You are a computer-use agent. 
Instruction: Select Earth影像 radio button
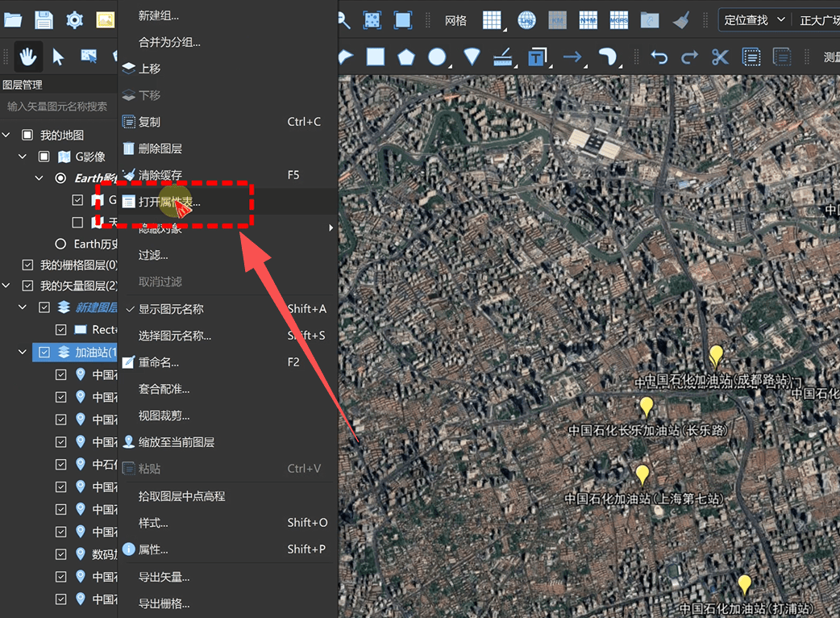tap(60, 178)
